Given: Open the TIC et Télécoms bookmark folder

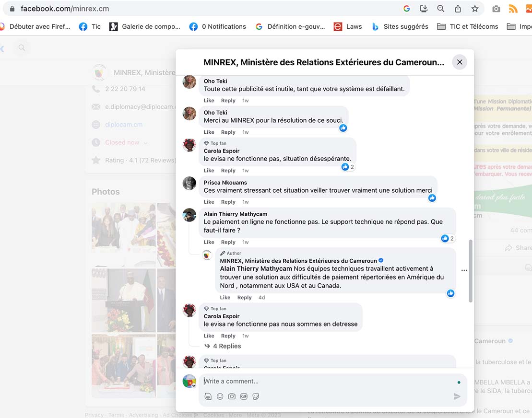Looking at the screenshot, I should (468, 26).
